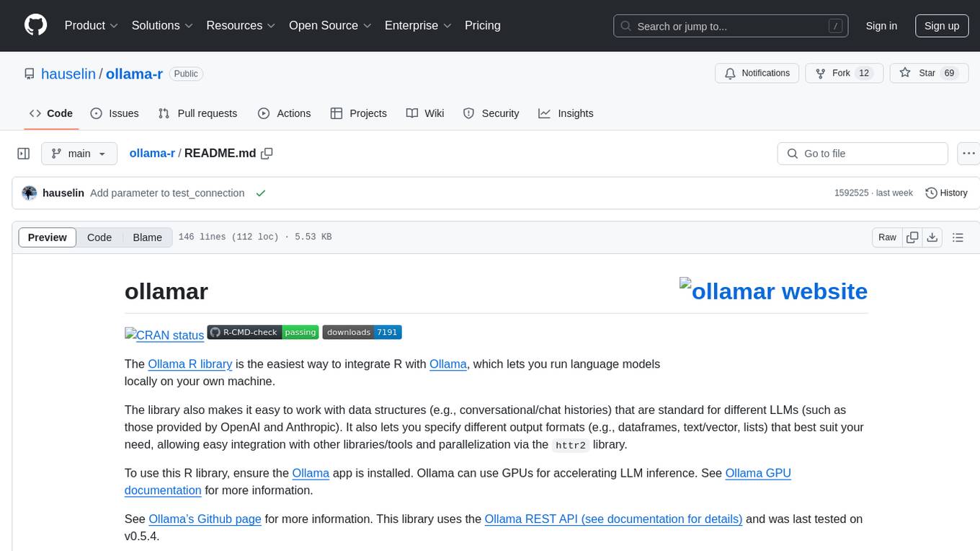The image size is (980, 551).
Task: Click the Notifications bell button
Action: pyautogui.click(x=757, y=74)
